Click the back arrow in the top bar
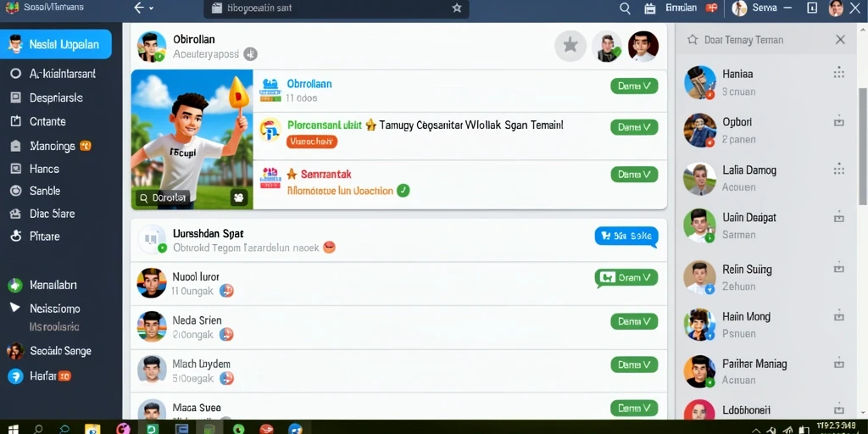The height and width of the screenshot is (434, 868). [139, 8]
